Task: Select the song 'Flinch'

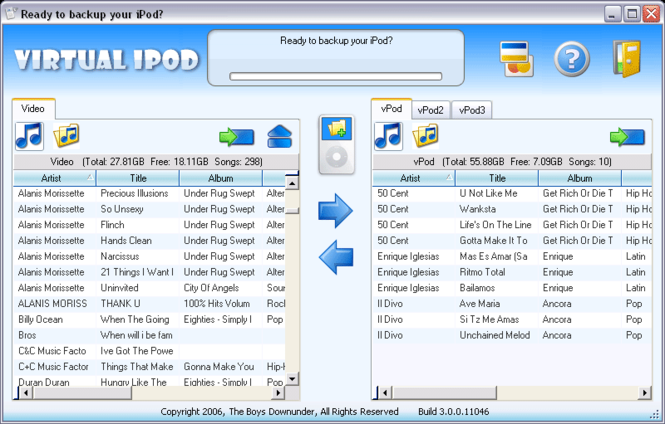Action: (x=149, y=225)
